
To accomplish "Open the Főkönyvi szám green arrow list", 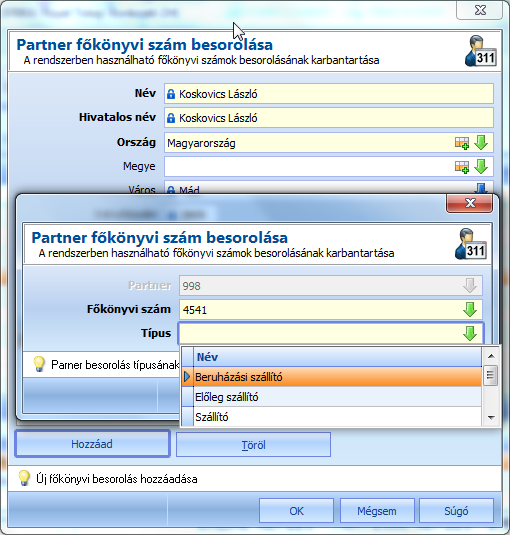I will [x=470, y=309].
